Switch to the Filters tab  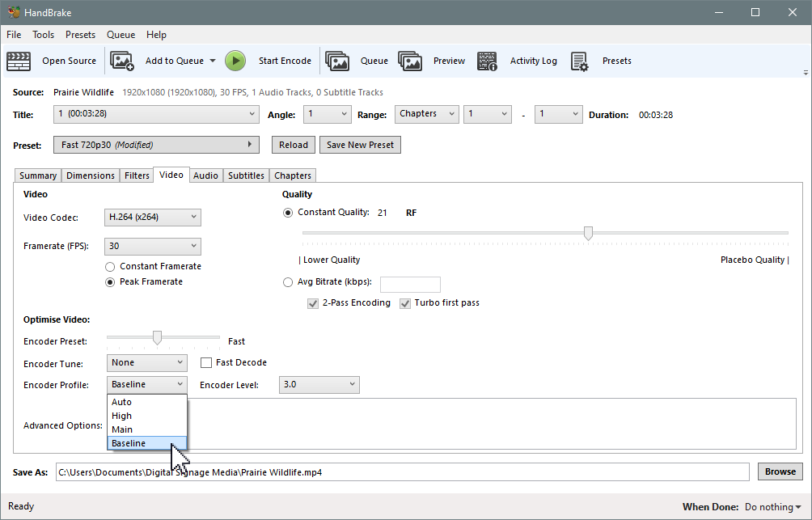[137, 175]
